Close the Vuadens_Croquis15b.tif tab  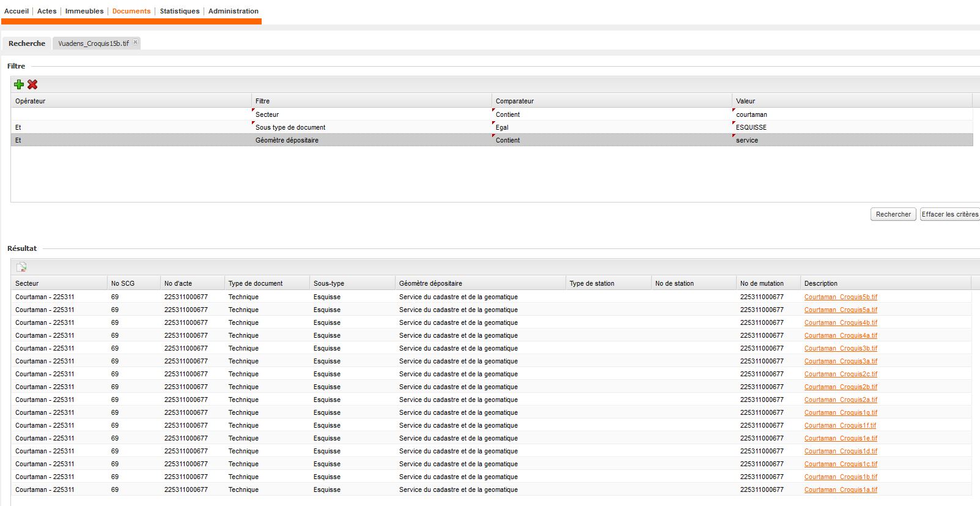(136, 42)
